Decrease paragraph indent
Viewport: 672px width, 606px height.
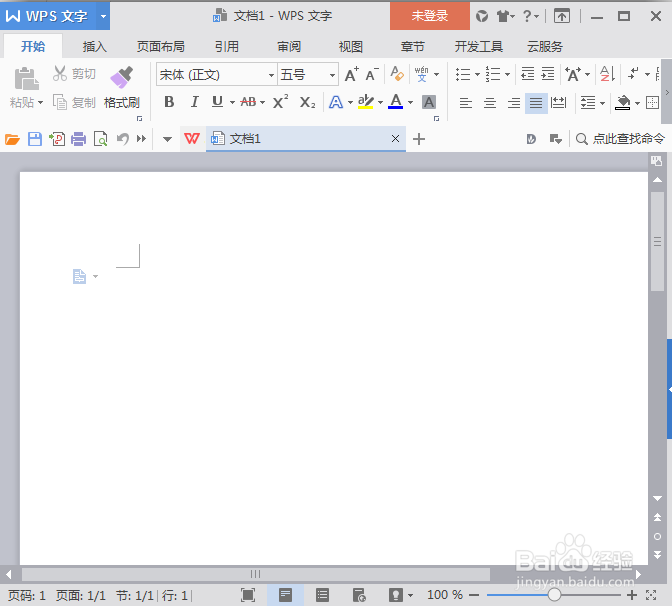(528, 74)
